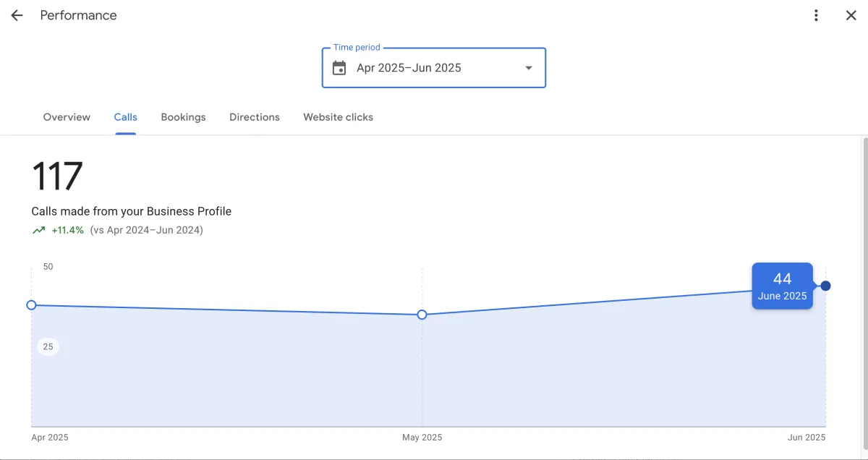
Task: Click the calendar icon in Time period
Action: pyautogui.click(x=339, y=68)
